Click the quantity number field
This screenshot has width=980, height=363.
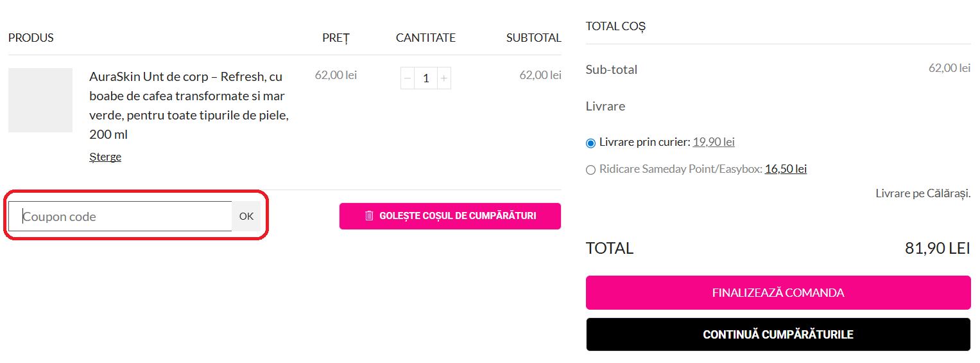426,79
